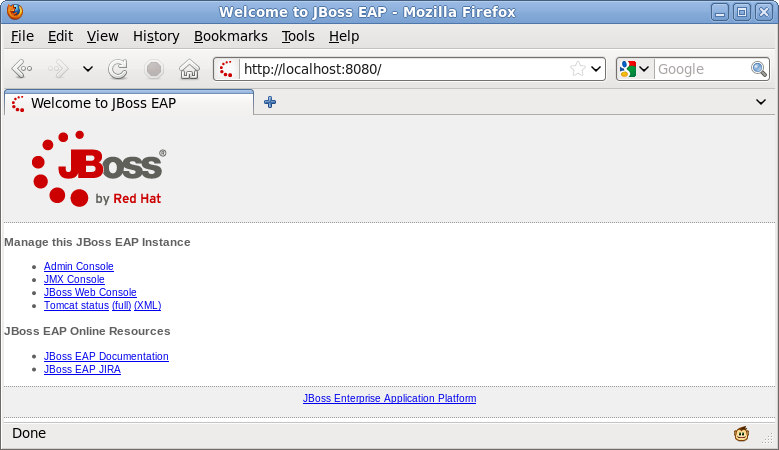Open the History menu
Viewport: 779px width, 450px height.
click(x=156, y=36)
